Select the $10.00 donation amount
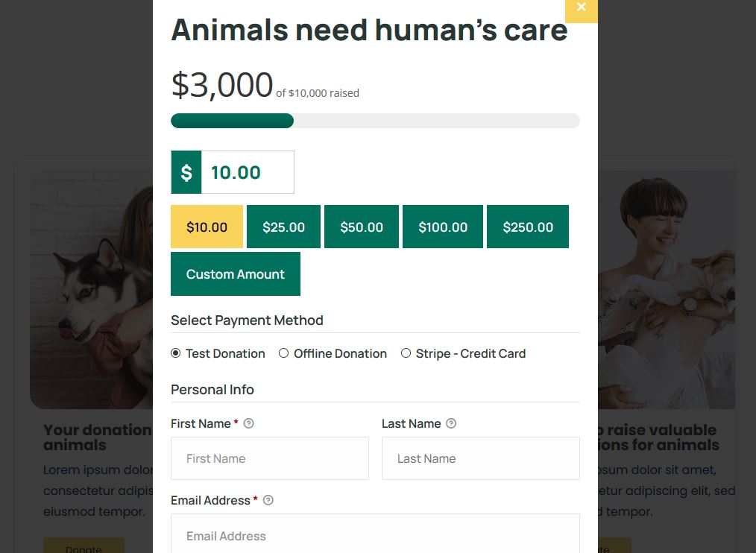Image resolution: width=756 pixels, height=553 pixels. pos(207,227)
